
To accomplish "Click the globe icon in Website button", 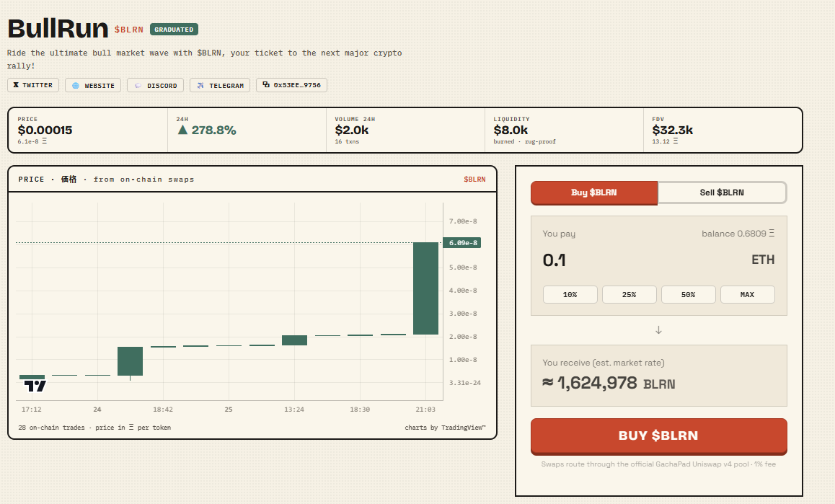I will (76, 85).
